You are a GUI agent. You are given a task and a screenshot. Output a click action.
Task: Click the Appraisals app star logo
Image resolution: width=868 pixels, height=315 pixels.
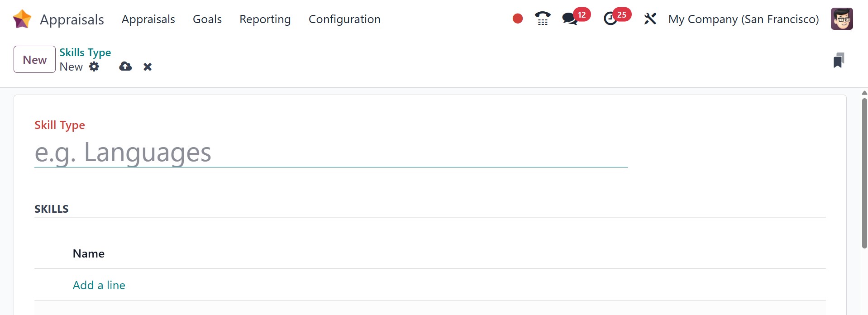[22, 19]
